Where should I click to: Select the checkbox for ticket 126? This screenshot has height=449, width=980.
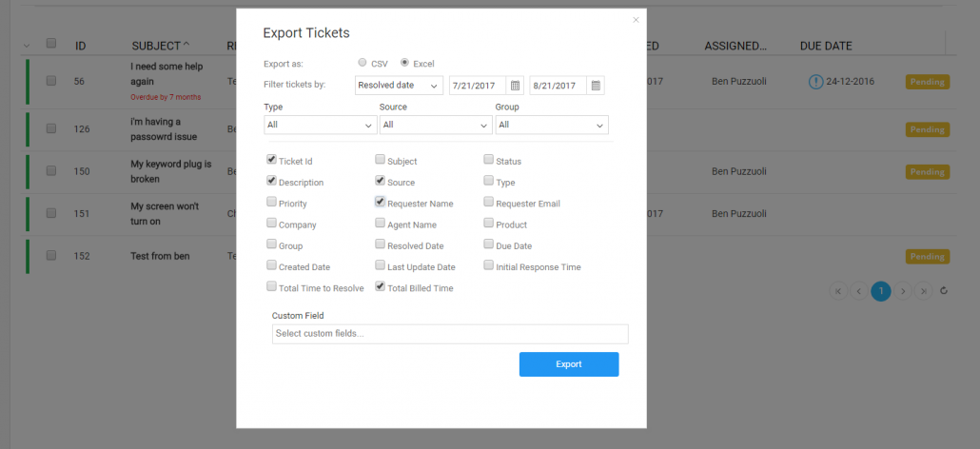[51, 128]
